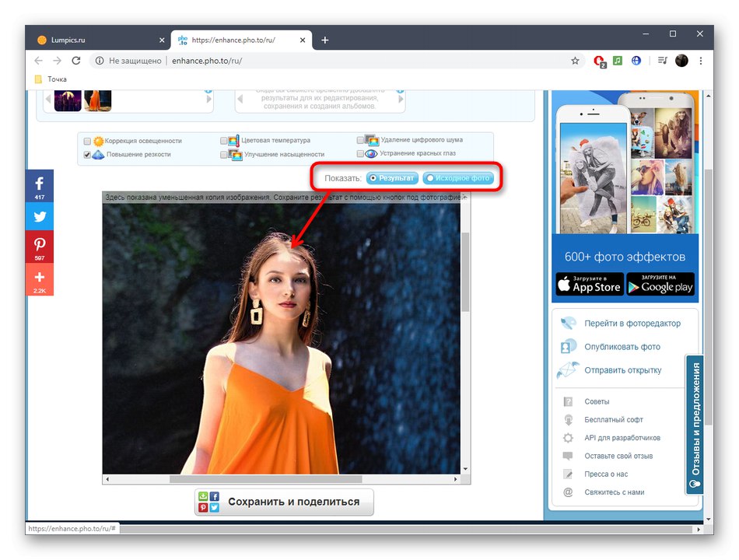Viewport: 739px width, 560px height.
Task: Close the enhance.pho.to tab
Action: [303, 40]
